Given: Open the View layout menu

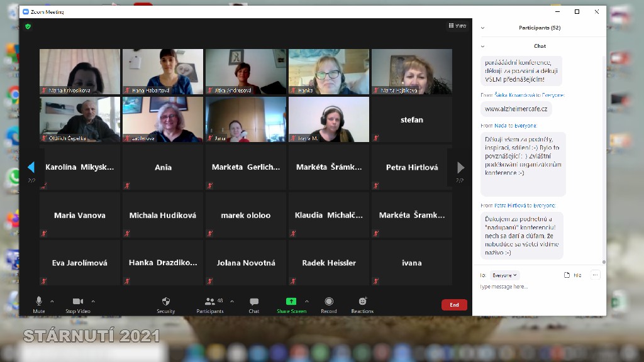Looking at the screenshot, I should (x=457, y=26).
